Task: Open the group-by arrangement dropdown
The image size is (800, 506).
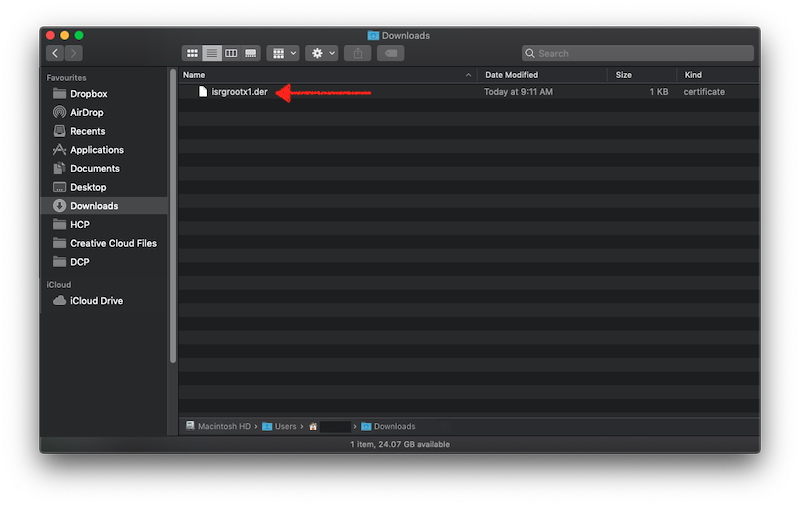Action: click(284, 53)
